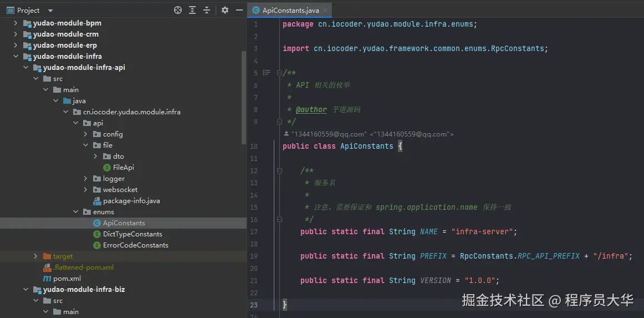Viewport: 644px width, 318px height.
Task: Click the "/infra" string literal
Action: coord(611,256)
